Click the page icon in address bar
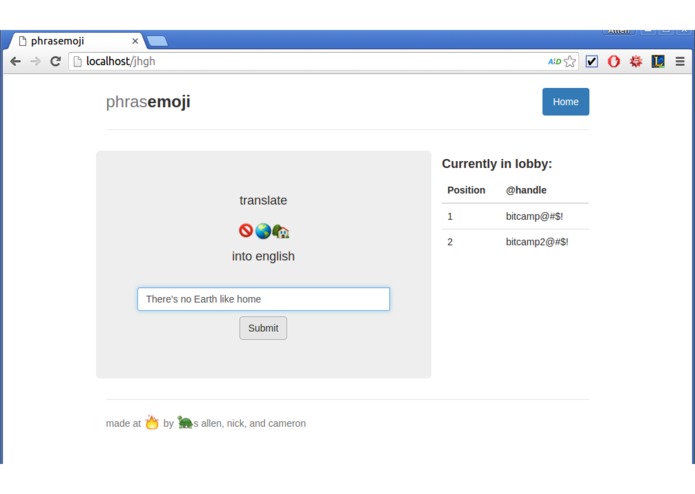Viewport: 695px width, 494px height. 78,61
